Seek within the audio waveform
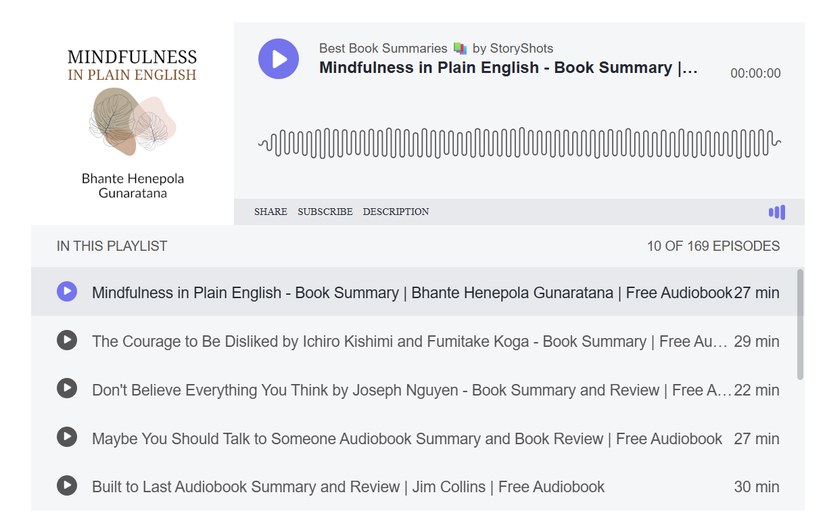825x528 pixels. point(518,143)
